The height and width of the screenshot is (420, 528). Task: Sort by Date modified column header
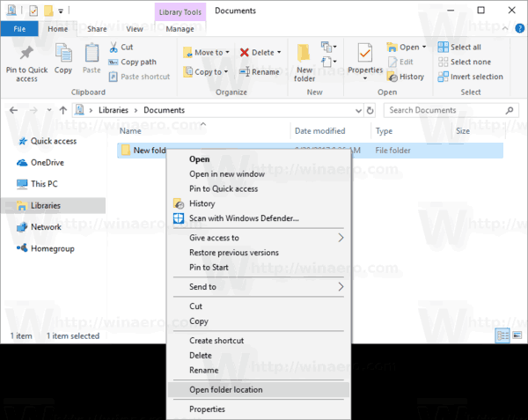tap(331, 131)
